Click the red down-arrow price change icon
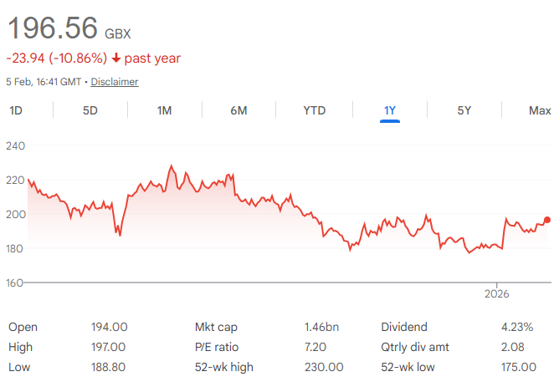Viewport: 559px width, 392px height. point(116,59)
